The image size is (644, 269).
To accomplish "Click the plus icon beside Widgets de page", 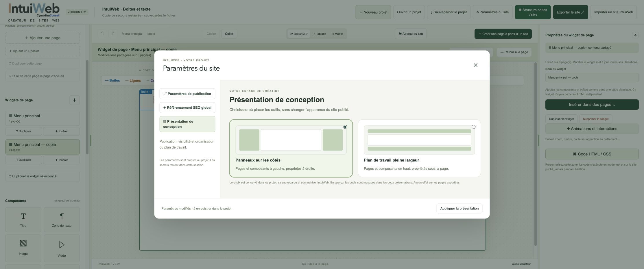I will (75, 100).
